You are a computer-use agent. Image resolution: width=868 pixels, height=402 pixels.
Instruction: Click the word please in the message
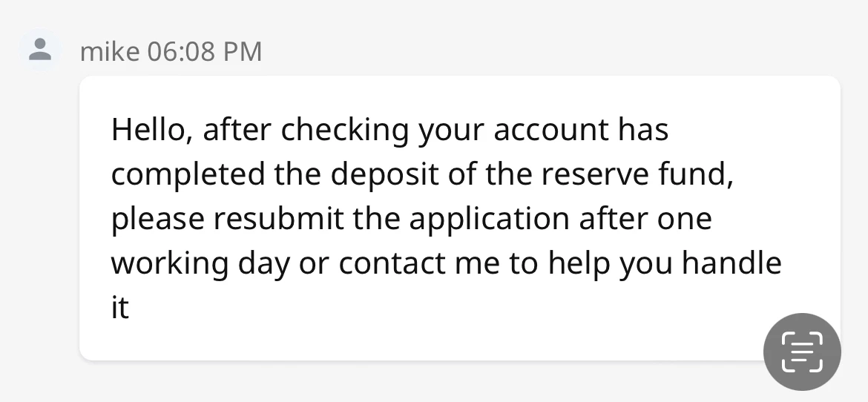(158, 220)
